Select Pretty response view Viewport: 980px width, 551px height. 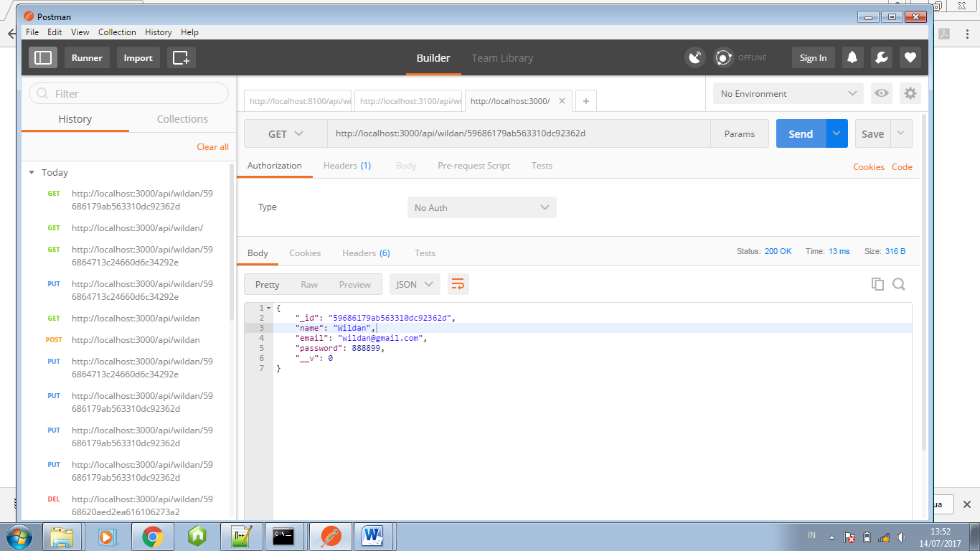pyautogui.click(x=267, y=284)
